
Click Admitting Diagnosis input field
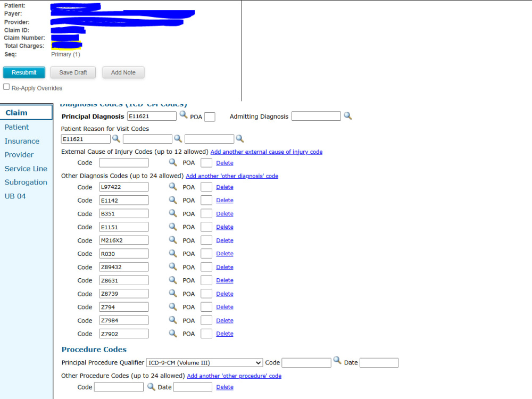[316, 116]
